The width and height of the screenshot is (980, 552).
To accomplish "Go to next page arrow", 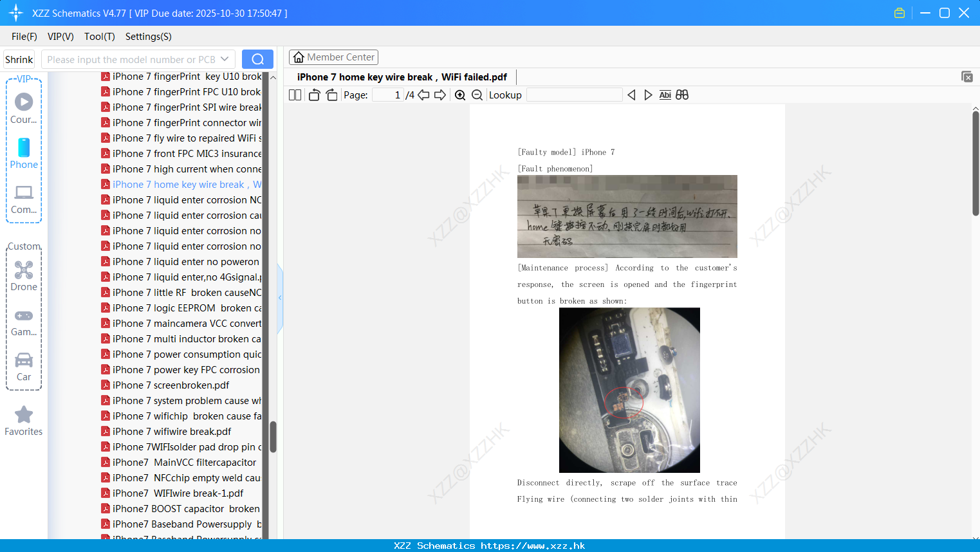I will pyautogui.click(x=440, y=95).
